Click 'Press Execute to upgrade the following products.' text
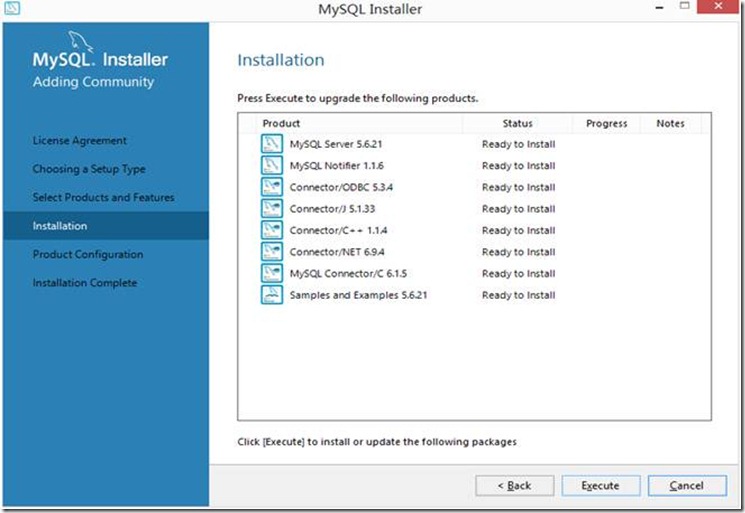745x513 pixels. click(358, 98)
